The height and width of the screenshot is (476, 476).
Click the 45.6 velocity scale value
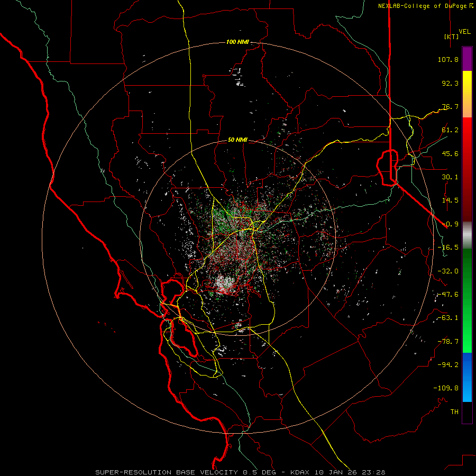point(450,153)
